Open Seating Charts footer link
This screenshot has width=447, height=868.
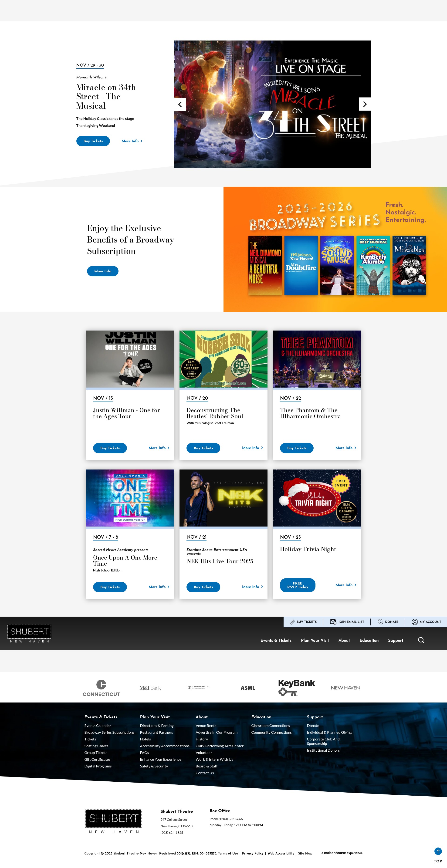[96, 746]
